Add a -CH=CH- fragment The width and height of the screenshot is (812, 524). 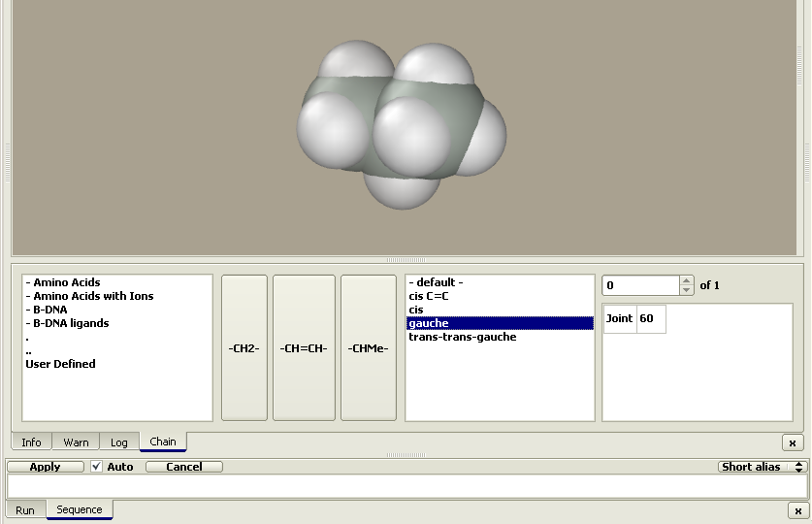point(304,348)
